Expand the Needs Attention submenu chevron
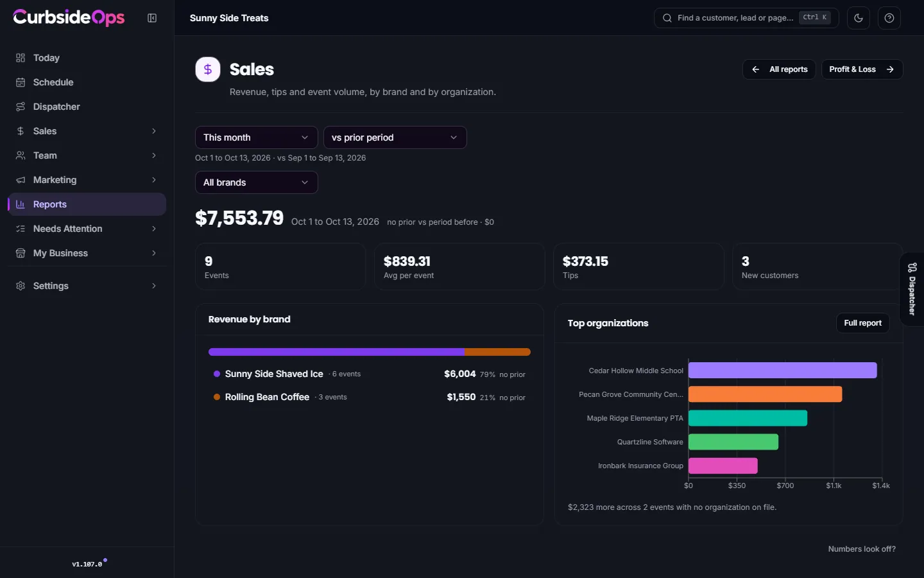924x578 pixels. 154,229
